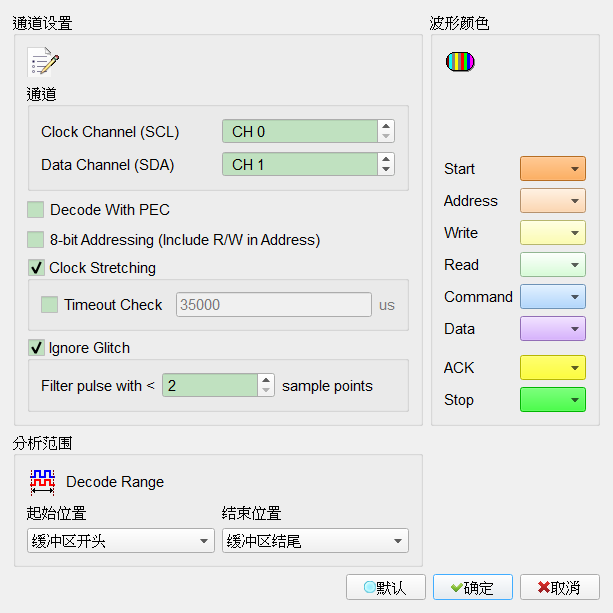Image resolution: width=613 pixels, height=613 pixels.
Task: Click the 确定 OK button
Action: [x=473, y=587]
